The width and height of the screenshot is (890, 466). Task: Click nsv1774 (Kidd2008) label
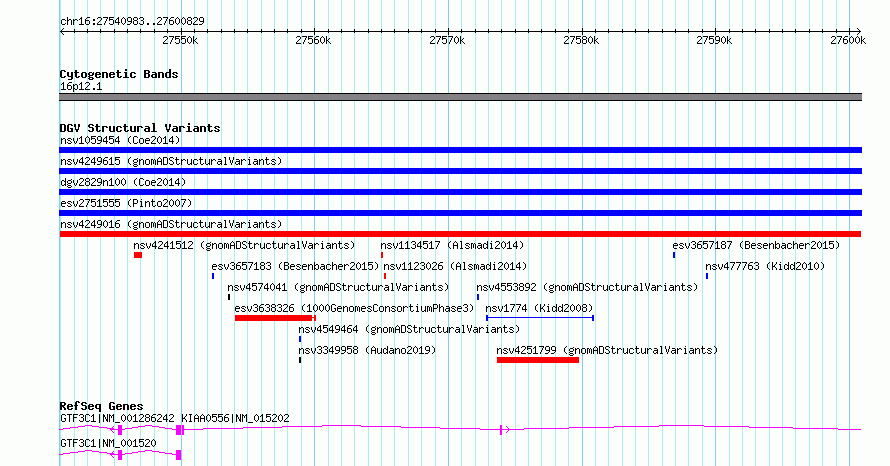(539, 308)
